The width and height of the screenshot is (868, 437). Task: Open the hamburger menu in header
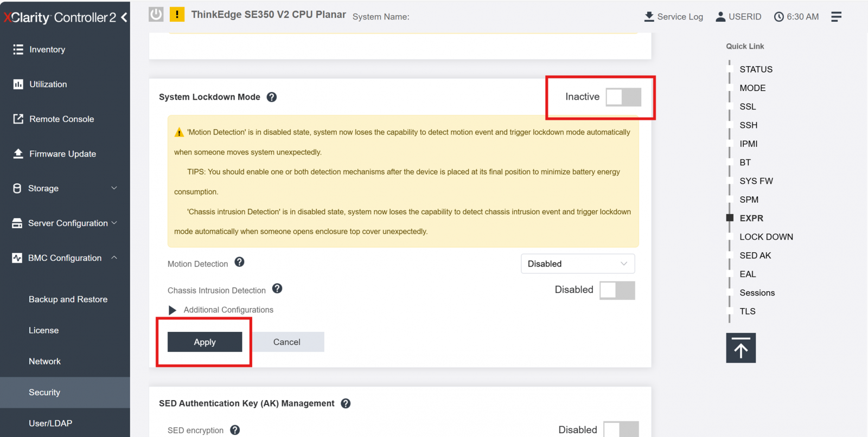click(x=837, y=17)
